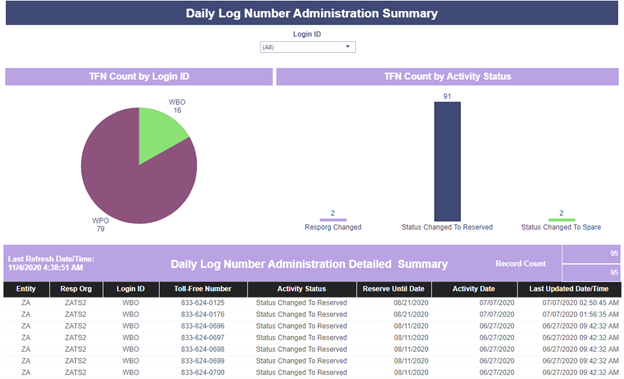Sort by the Resp Org column header
The width and height of the screenshot is (624, 379).
click(x=76, y=289)
